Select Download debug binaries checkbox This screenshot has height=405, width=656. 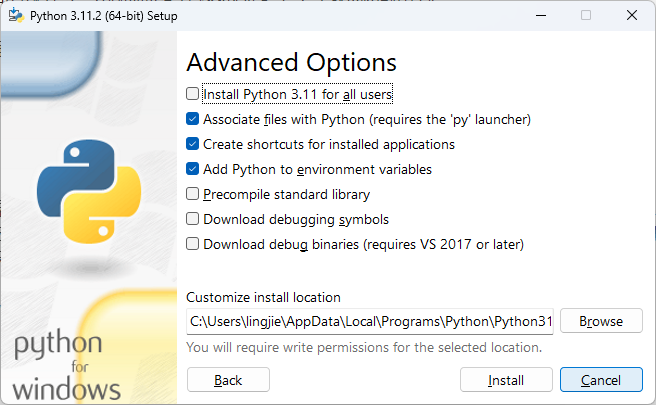pos(193,244)
